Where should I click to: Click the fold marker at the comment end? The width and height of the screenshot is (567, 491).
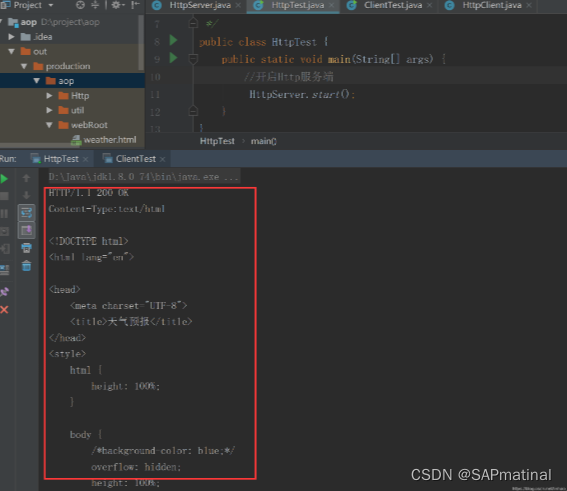pos(193,24)
